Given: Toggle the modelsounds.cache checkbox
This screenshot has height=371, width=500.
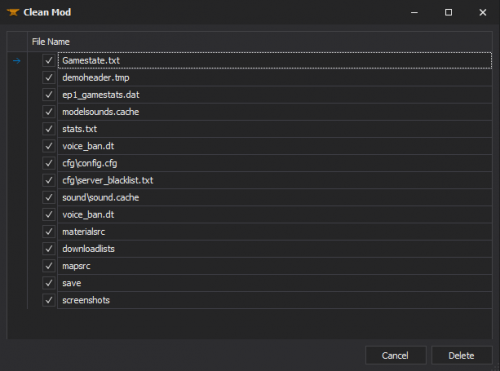Looking at the screenshot, I should click(x=49, y=112).
